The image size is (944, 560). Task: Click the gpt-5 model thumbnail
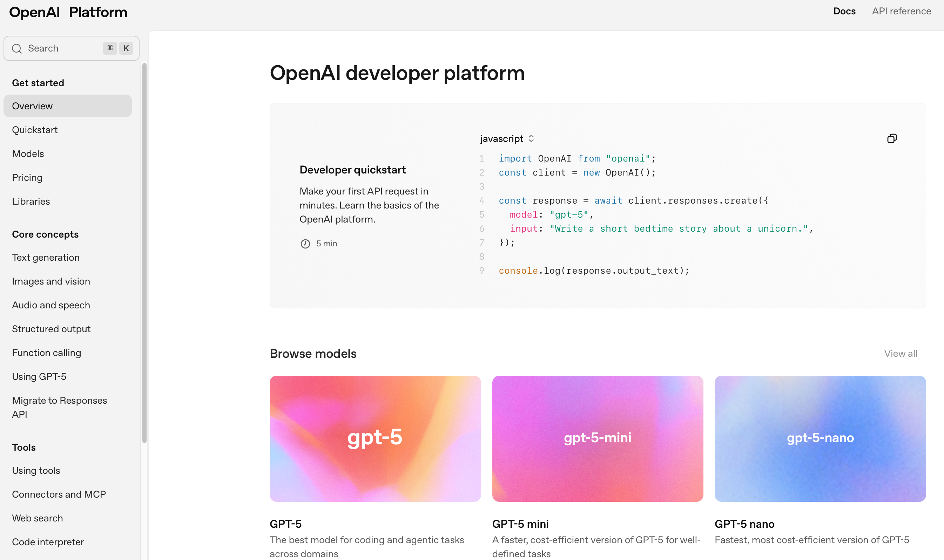pos(375,438)
